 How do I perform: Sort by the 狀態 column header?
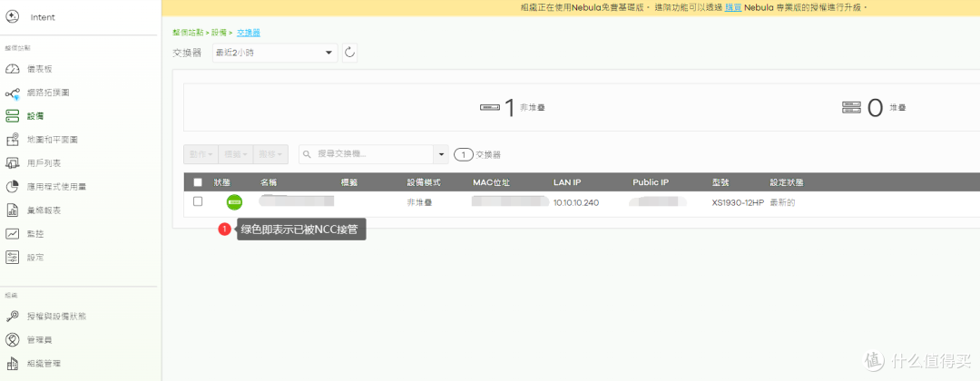tap(222, 182)
